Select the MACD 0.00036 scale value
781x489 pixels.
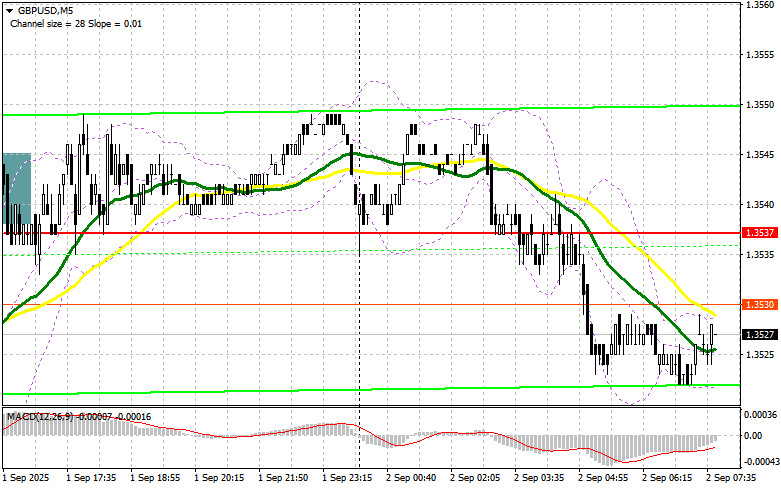point(760,414)
